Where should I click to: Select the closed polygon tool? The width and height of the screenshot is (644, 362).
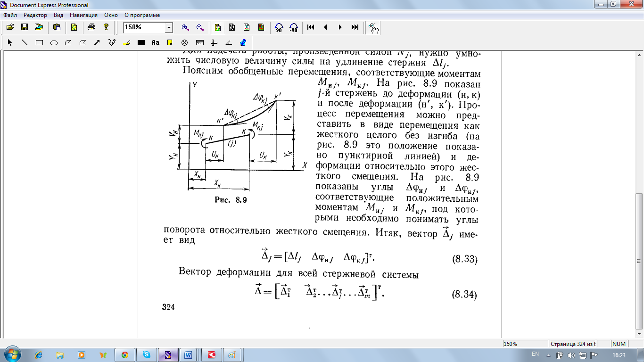[x=83, y=42]
